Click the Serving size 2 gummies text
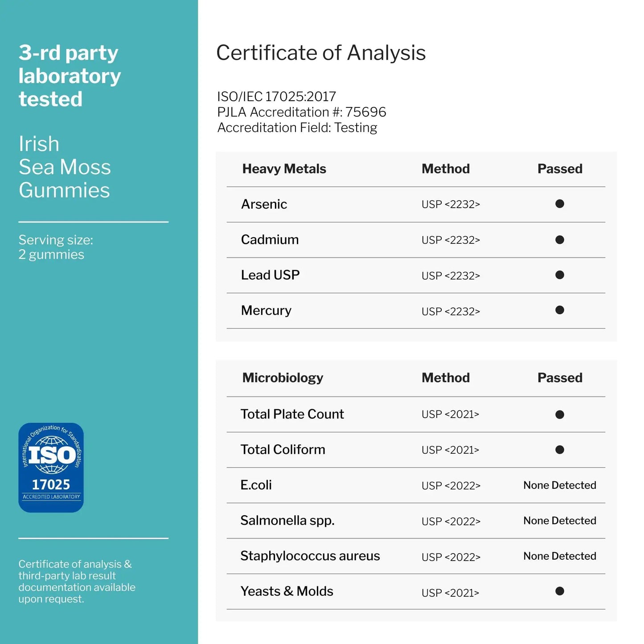 click(56, 247)
